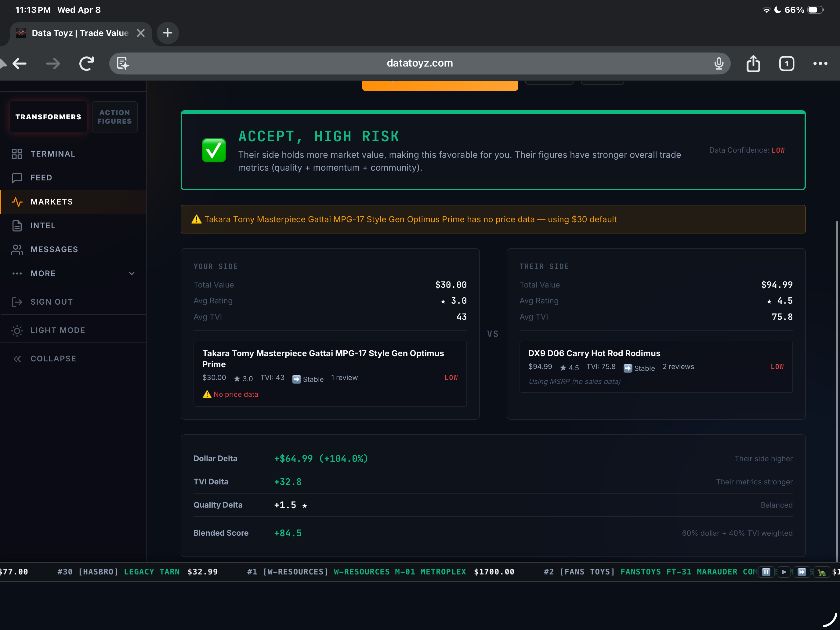
Task: Go forward in browser history
Action: point(53,63)
